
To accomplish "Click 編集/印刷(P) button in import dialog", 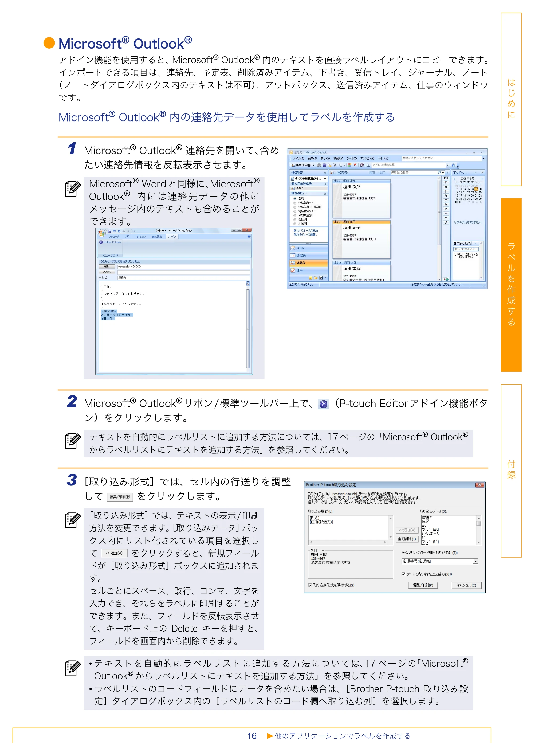I will click(423, 585).
